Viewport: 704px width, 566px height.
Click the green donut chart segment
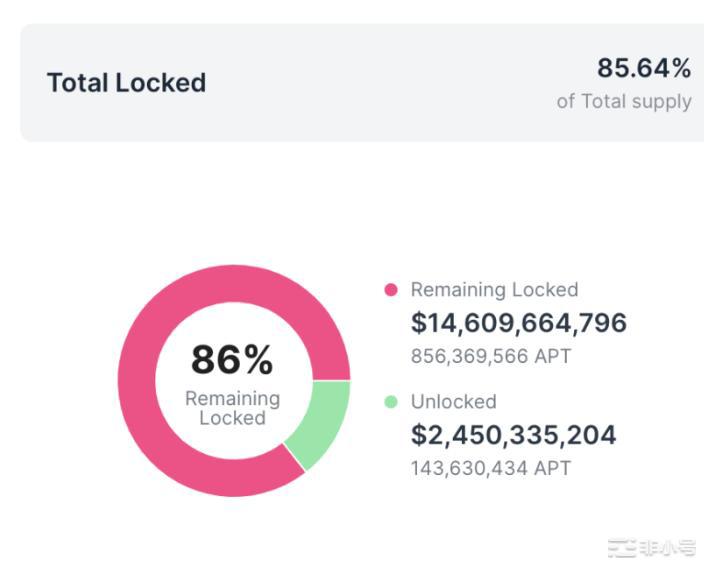324,420
